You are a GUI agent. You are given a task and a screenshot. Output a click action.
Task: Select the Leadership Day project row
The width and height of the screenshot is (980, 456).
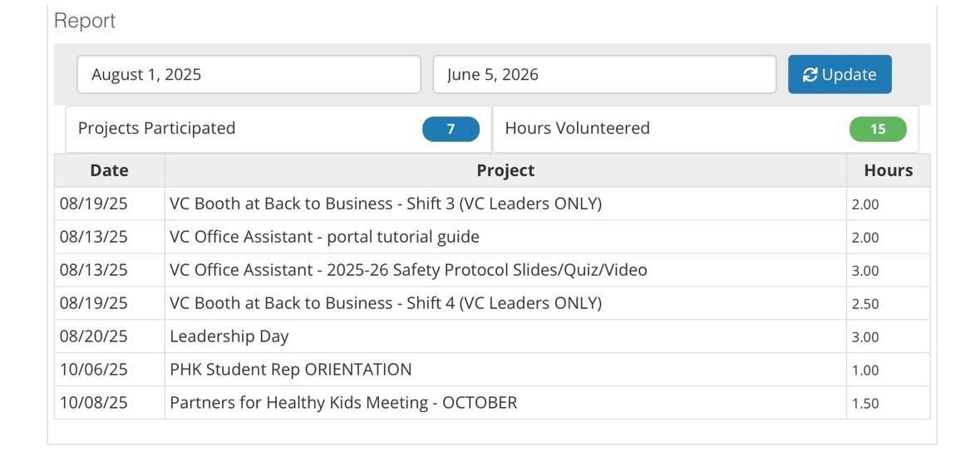pos(229,336)
